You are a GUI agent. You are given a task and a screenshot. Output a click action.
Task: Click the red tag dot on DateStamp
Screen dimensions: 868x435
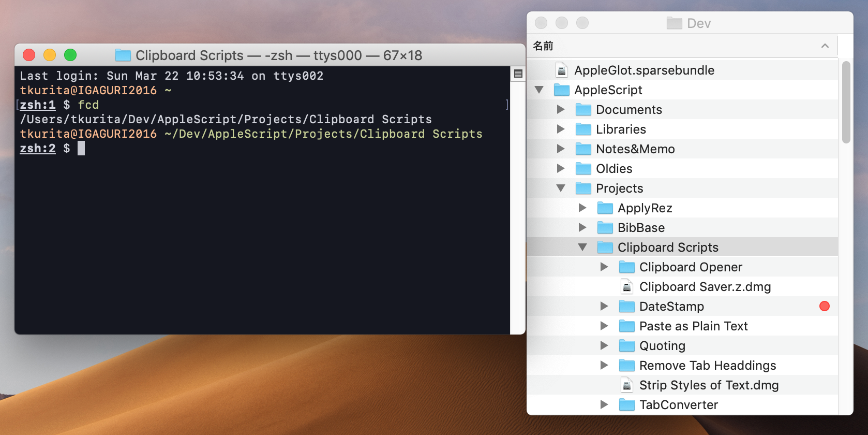(825, 306)
